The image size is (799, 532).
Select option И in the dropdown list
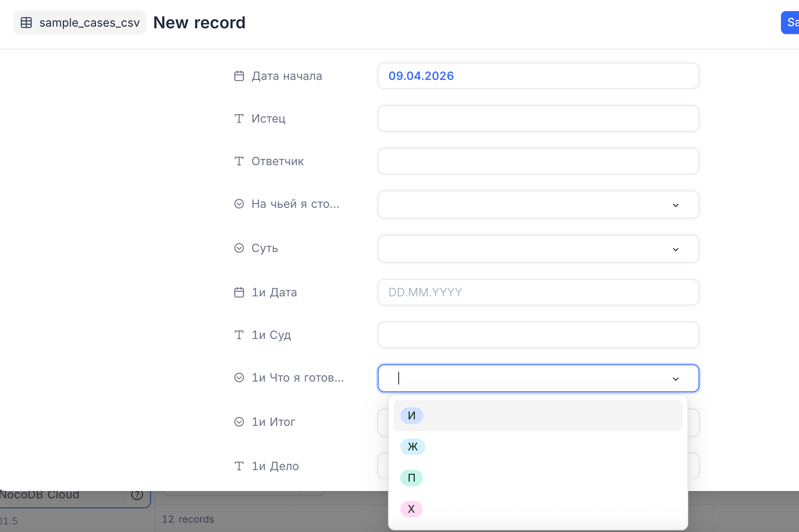click(x=538, y=416)
